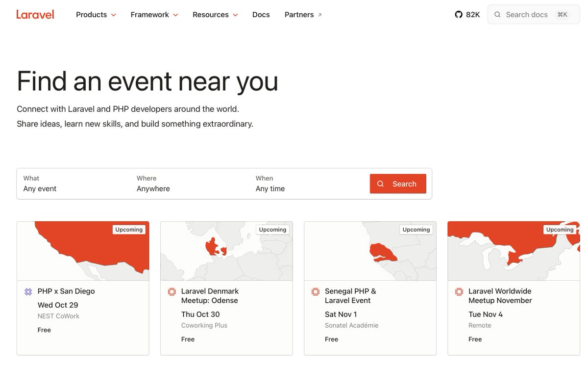This screenshot has width=588, height=367.
Task: Open the Laravel Worldwide Meetup November title
Action: (500, 296)
